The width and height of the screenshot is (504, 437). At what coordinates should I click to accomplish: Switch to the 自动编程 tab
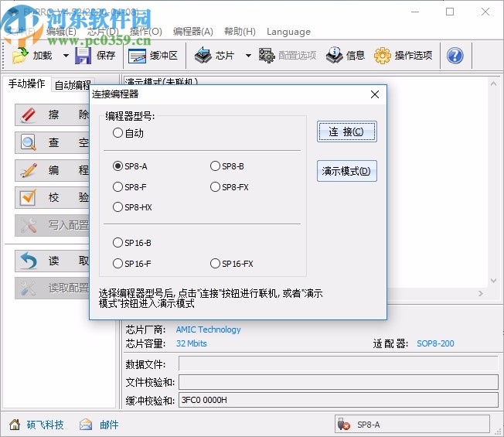coord(73,85)
